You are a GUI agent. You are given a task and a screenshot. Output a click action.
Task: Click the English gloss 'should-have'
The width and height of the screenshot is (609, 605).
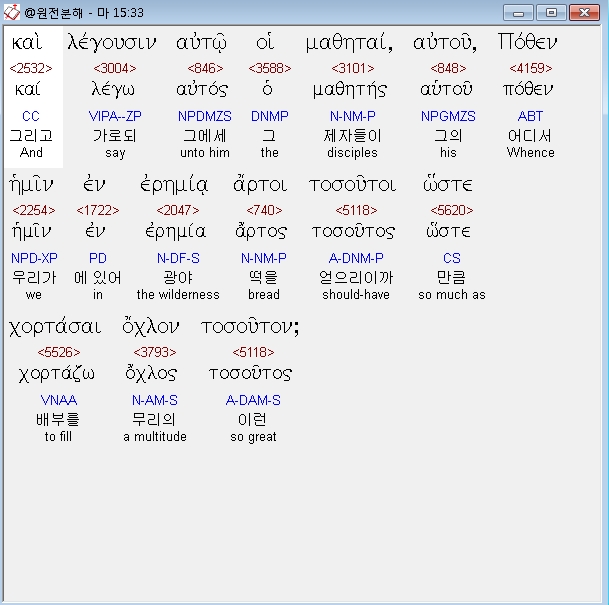pyautogui.click(x=356, y=295)
